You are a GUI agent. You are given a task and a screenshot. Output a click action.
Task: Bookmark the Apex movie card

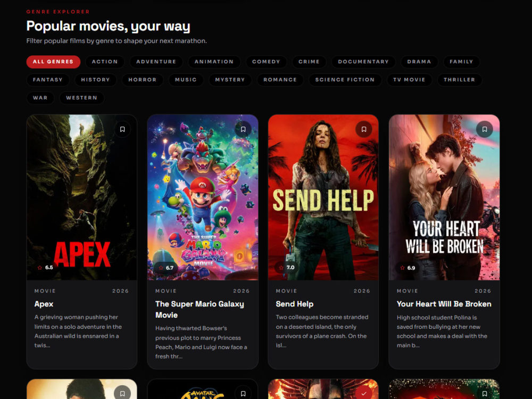click(122, 129)
